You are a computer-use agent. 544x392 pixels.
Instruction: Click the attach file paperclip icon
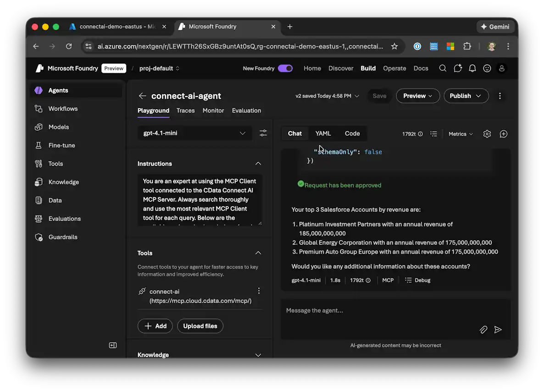click(x=483, y=330)
